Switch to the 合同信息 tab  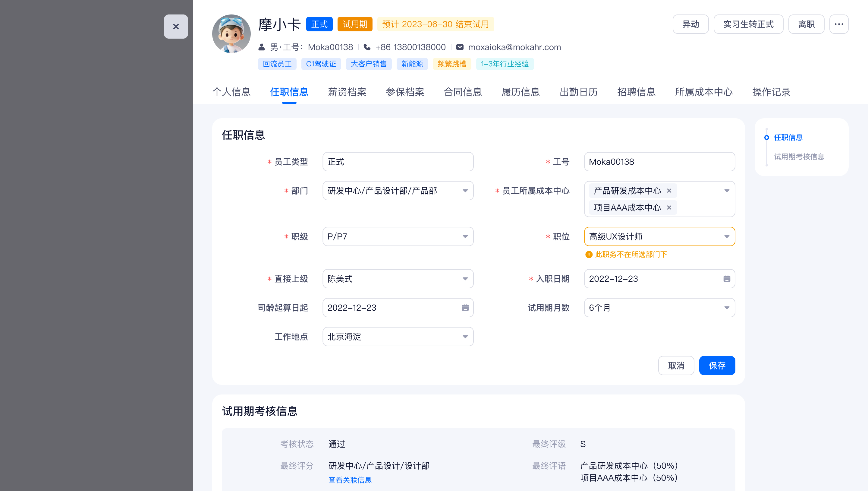tap(463, 92)
